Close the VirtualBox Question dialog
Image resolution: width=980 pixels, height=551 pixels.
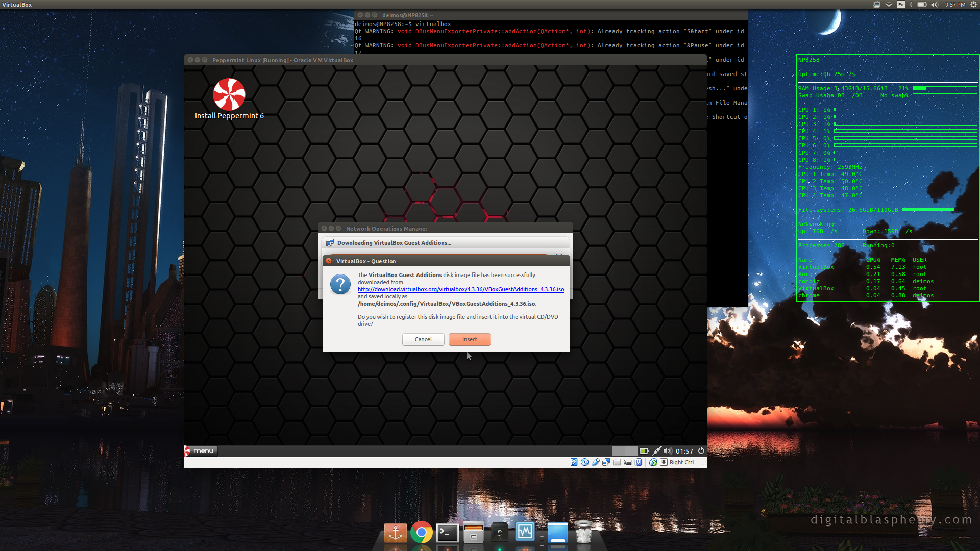[329, 261]
